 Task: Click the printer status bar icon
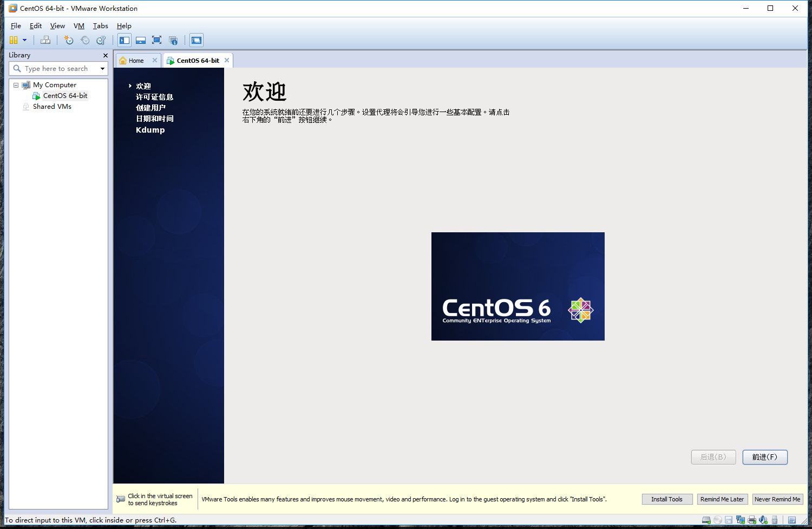point(752,520)
